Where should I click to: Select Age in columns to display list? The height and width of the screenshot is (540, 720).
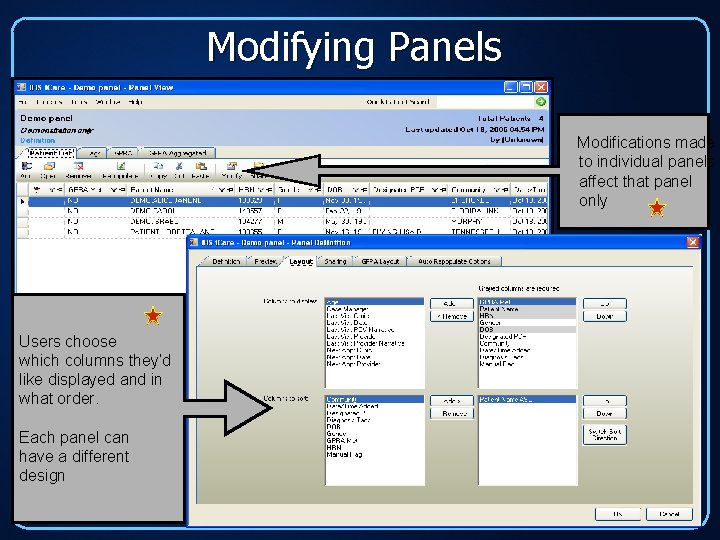click(x=374, y=302)
